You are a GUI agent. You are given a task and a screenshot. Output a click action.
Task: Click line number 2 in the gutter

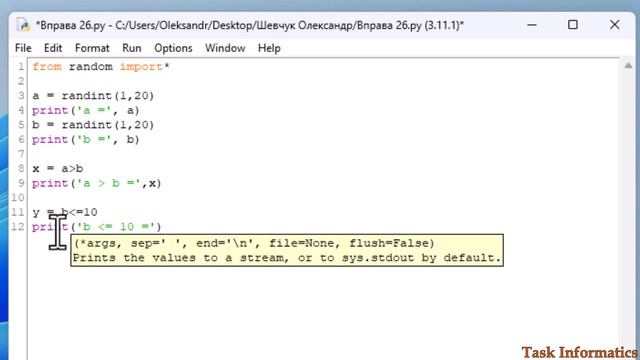click(x=21, y=81)
